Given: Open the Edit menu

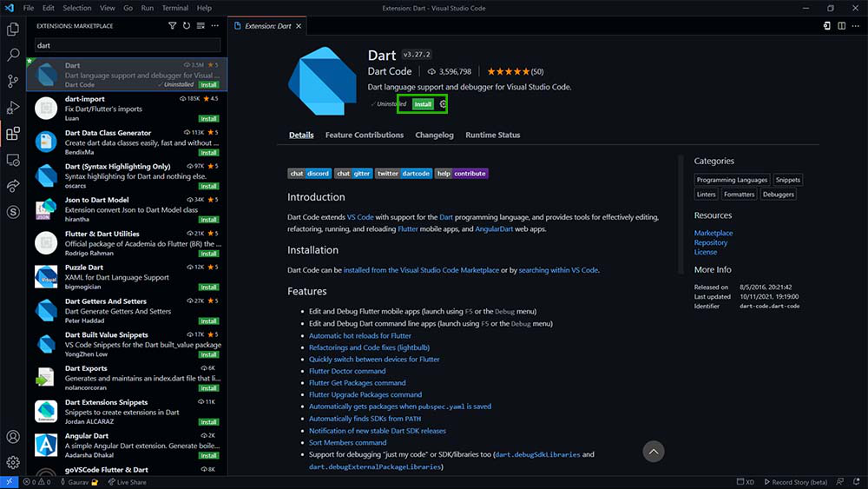Looking at the screenshot, I should 48,8.
